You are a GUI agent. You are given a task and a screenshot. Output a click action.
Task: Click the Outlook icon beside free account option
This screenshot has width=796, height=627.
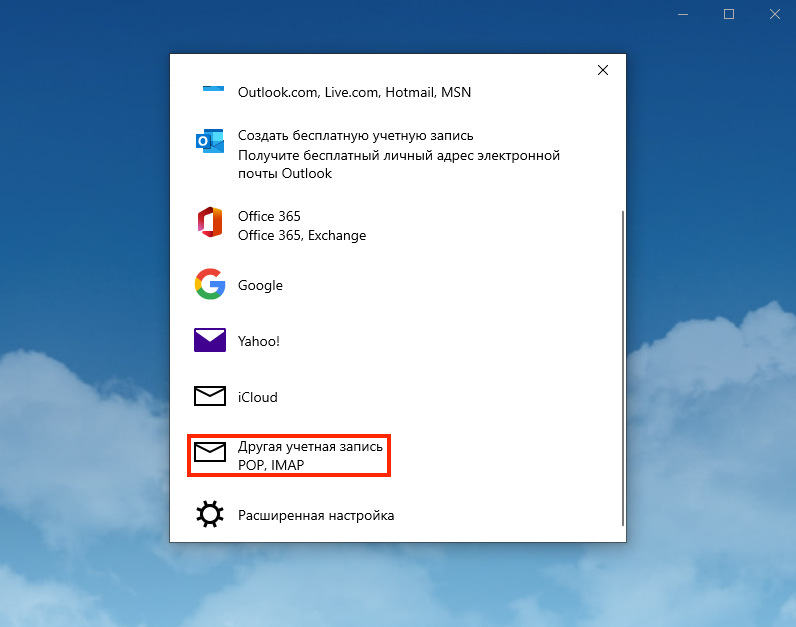point(210,141)
